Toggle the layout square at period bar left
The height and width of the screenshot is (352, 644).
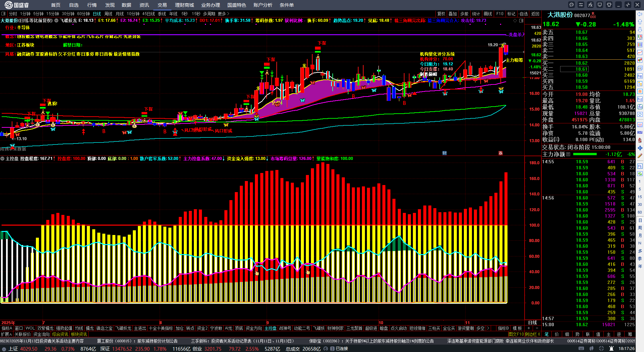[3, 14]
